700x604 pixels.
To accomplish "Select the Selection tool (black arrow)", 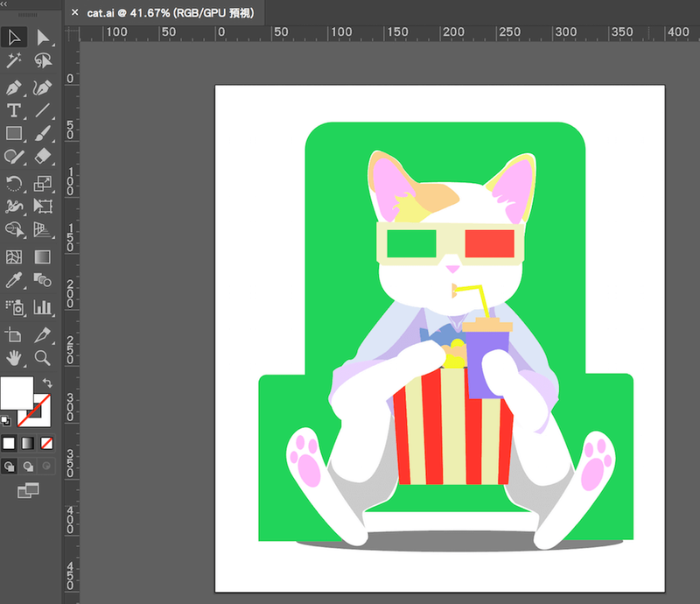I will tap(14, 37).
